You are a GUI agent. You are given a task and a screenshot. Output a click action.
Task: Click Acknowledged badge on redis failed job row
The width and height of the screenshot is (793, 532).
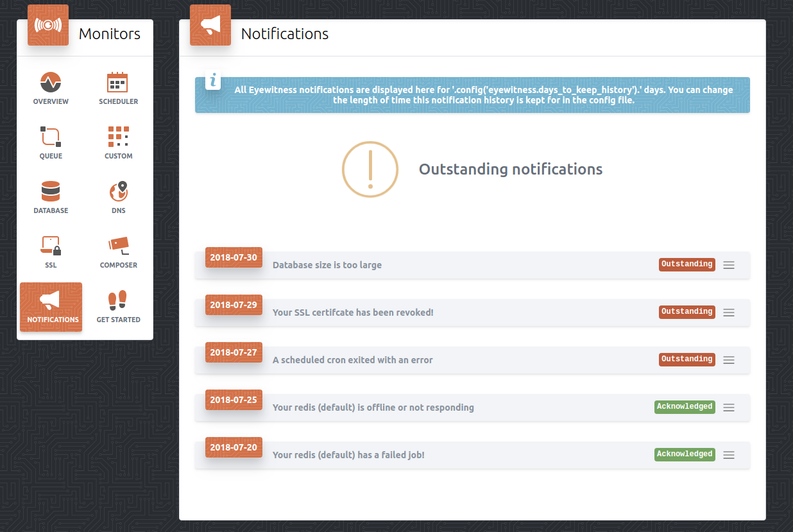coord(685,454)
